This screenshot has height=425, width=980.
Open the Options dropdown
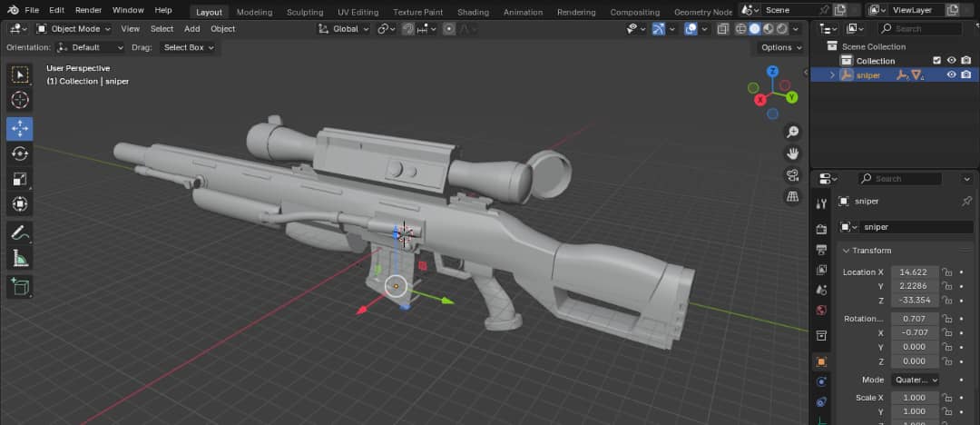click(x=781, y=47)
